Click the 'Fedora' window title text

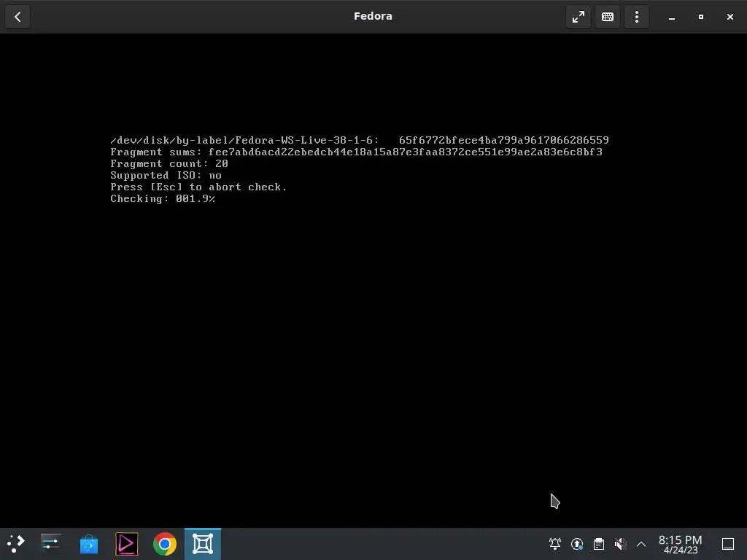pos(373,16)
